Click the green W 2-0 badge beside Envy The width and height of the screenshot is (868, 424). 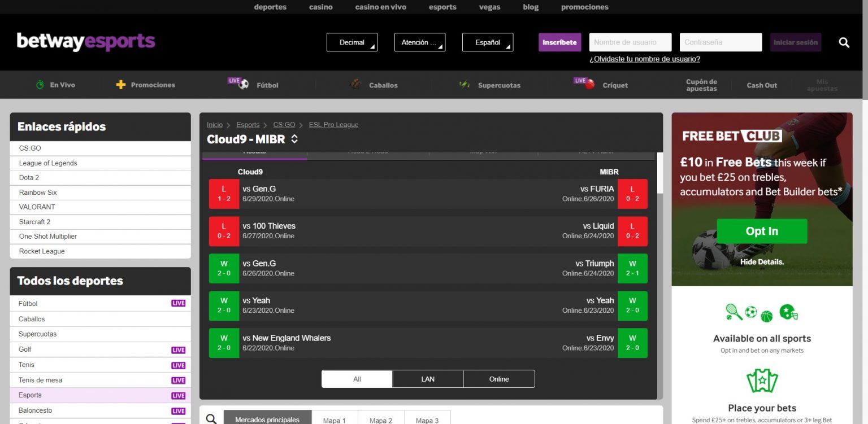(x=632, y=343)
